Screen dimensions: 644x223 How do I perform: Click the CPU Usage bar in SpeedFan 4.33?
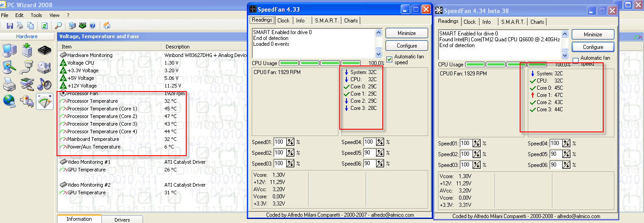(x=320, y=63)
